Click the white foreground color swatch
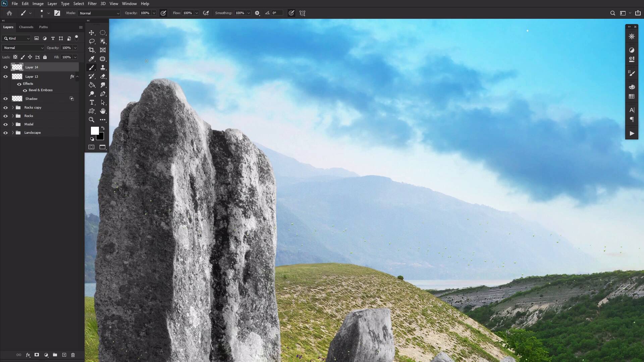 [94, 131]
